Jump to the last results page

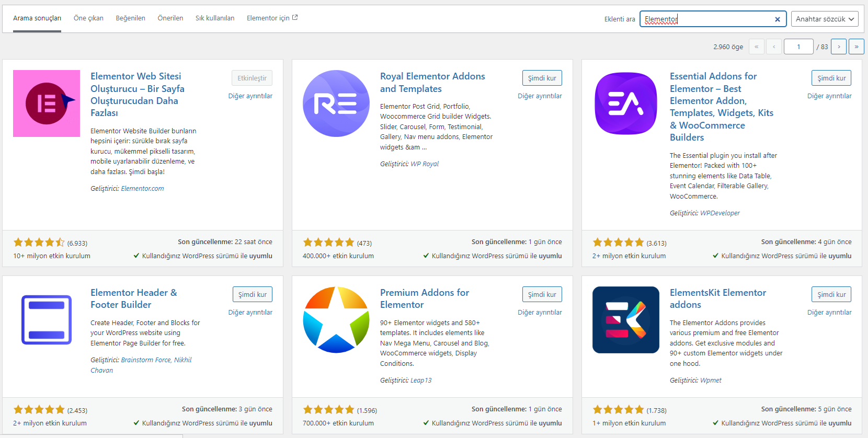coord(856,47)
